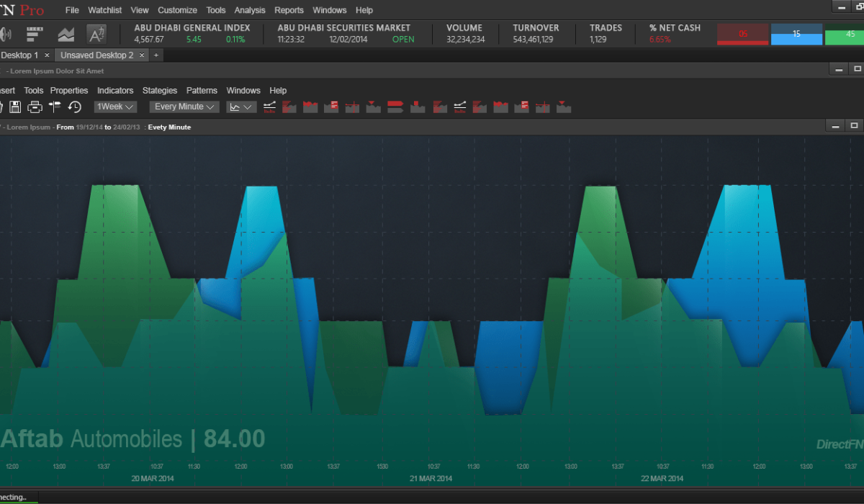Viewport: 864px width, 504px height.
Task: Click the history clock icon
Action: (74, 107)
